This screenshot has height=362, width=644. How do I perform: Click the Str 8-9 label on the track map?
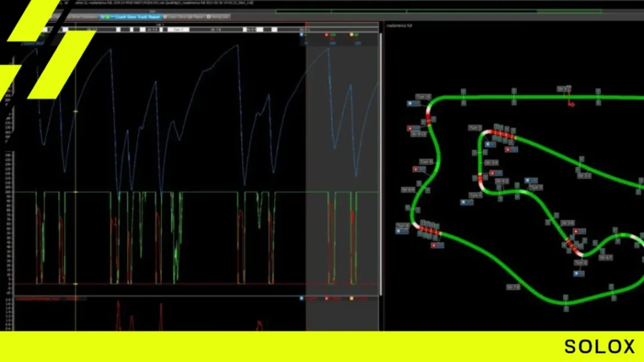pyautogui.click(x=408, y=190)
